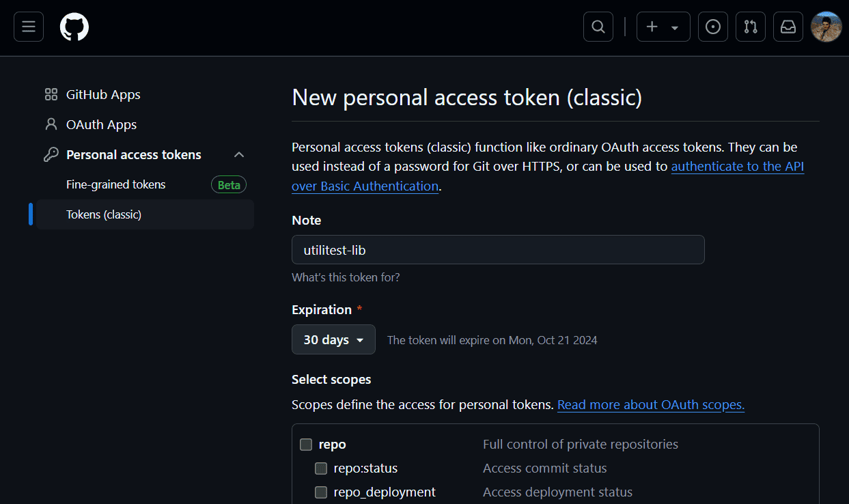Click into the Note text field
The image size is (849, 504).
(x=498, y=250)
